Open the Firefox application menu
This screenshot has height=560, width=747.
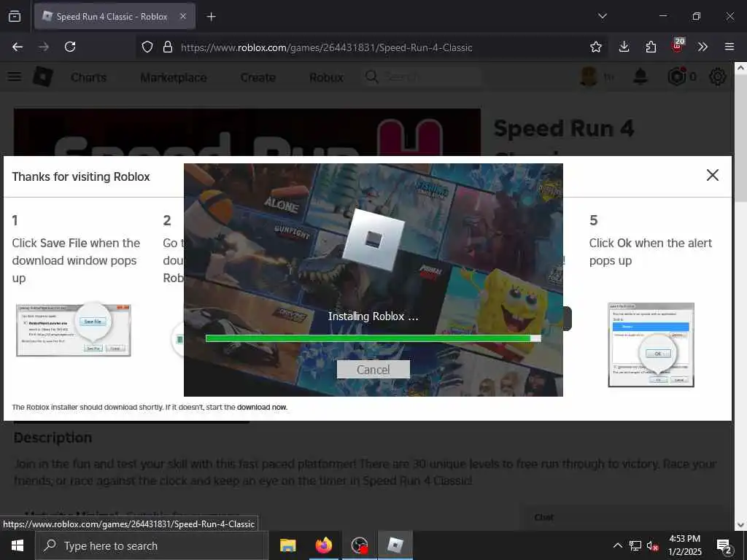point(729,47)
